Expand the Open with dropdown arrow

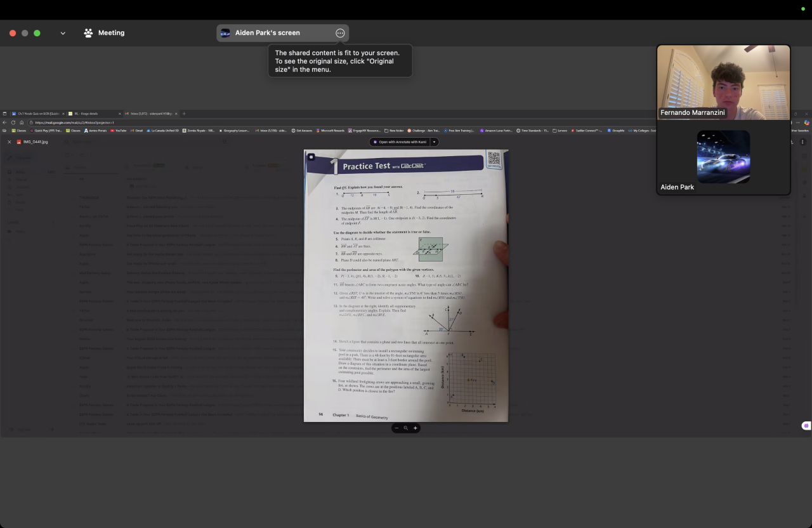pos(435,142)
